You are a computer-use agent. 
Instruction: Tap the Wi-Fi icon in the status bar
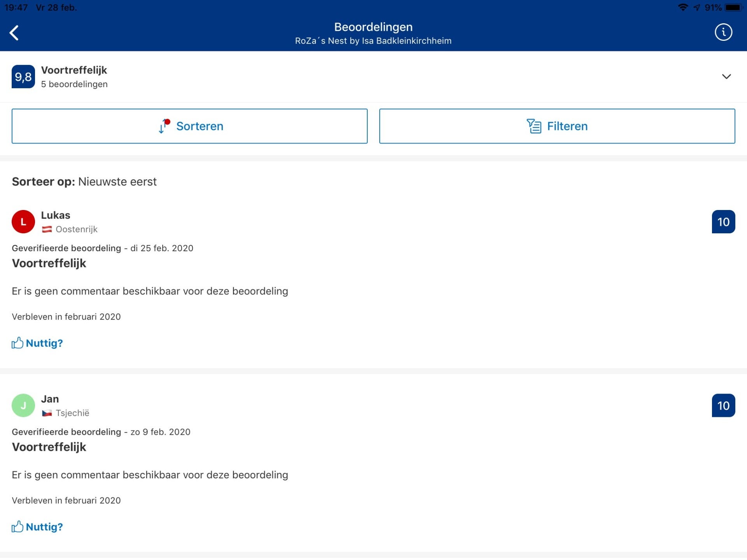pyautogui.click(x=683, y=7)
